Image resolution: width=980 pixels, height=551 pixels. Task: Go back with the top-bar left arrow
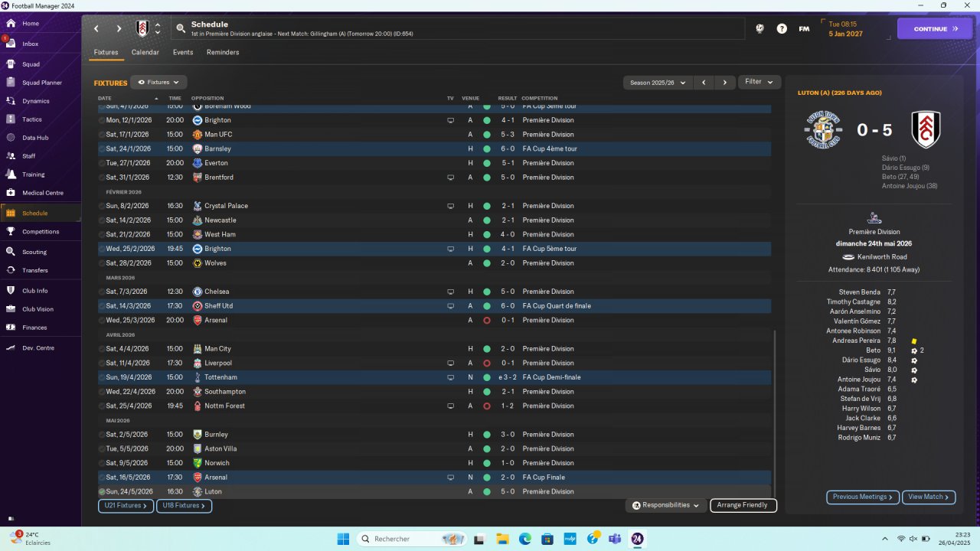point(96,29)
